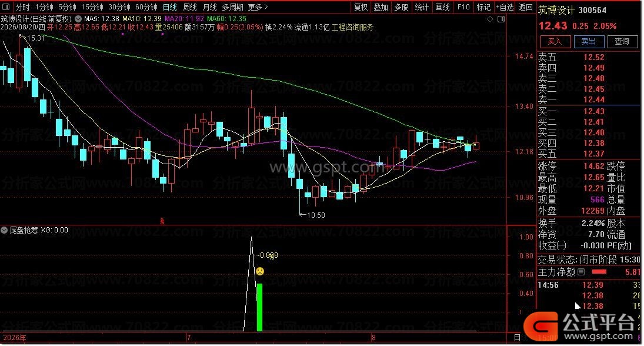Image resolution: width=644 pixels, height=346 pixels.
Task: Switch to 周线 weekly chart
Action: [190, 8]
